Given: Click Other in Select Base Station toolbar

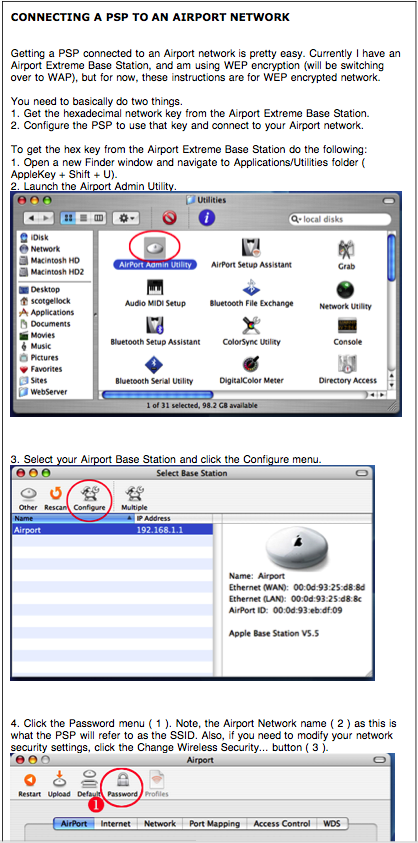Looking at the screenshot, I should point(28,498).
